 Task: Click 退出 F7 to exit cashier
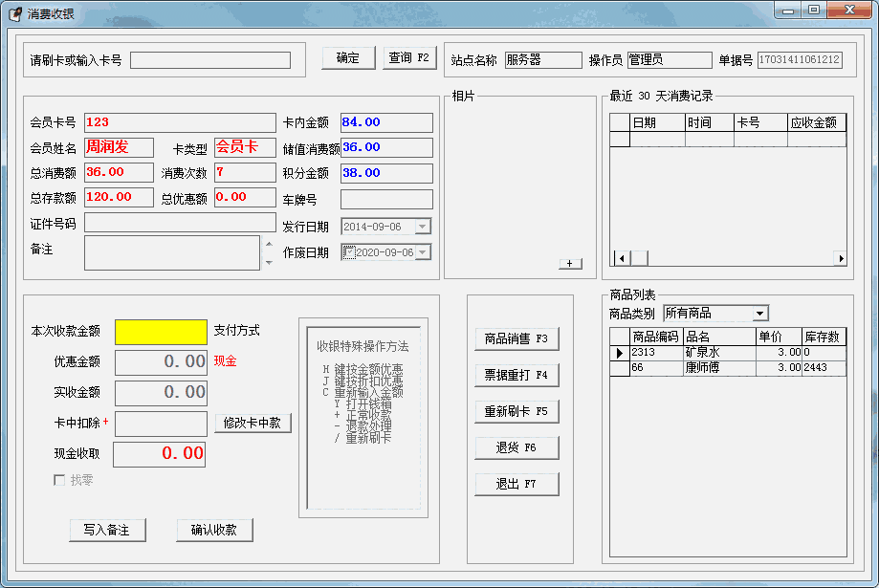click(x=516, y=484)
